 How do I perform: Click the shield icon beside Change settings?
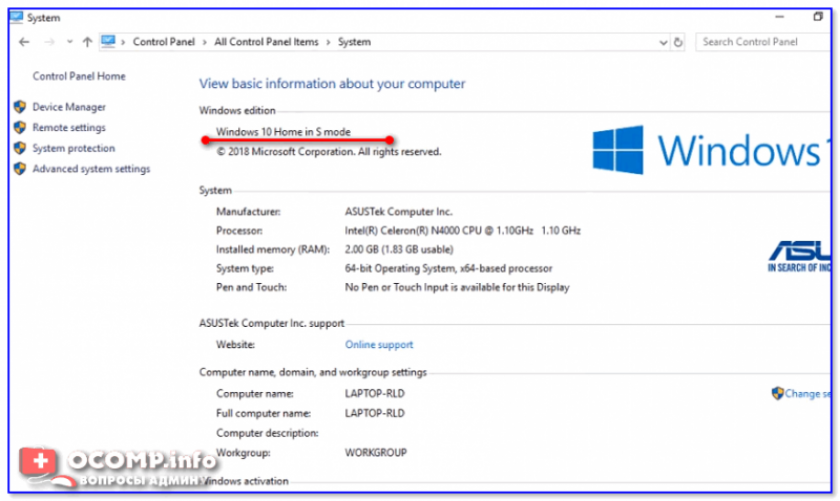[x=777, y=393]
